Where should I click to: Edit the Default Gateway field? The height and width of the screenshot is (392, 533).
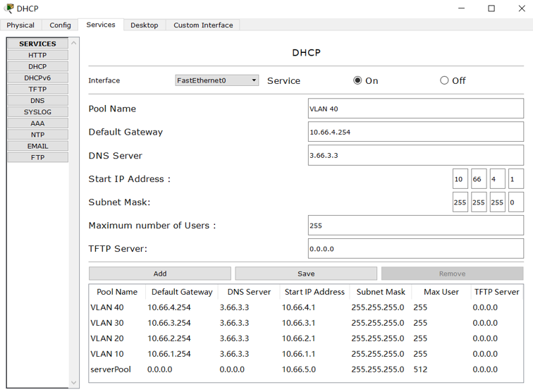coord(416,132)
